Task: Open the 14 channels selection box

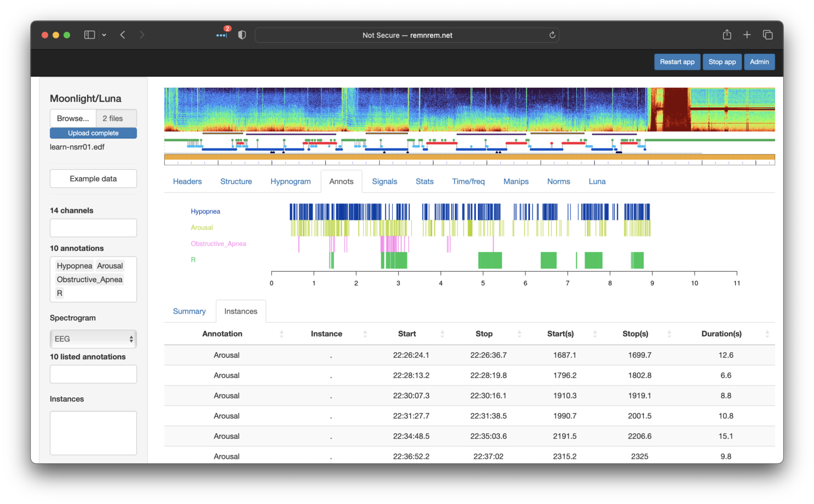Action: [93, 228]
